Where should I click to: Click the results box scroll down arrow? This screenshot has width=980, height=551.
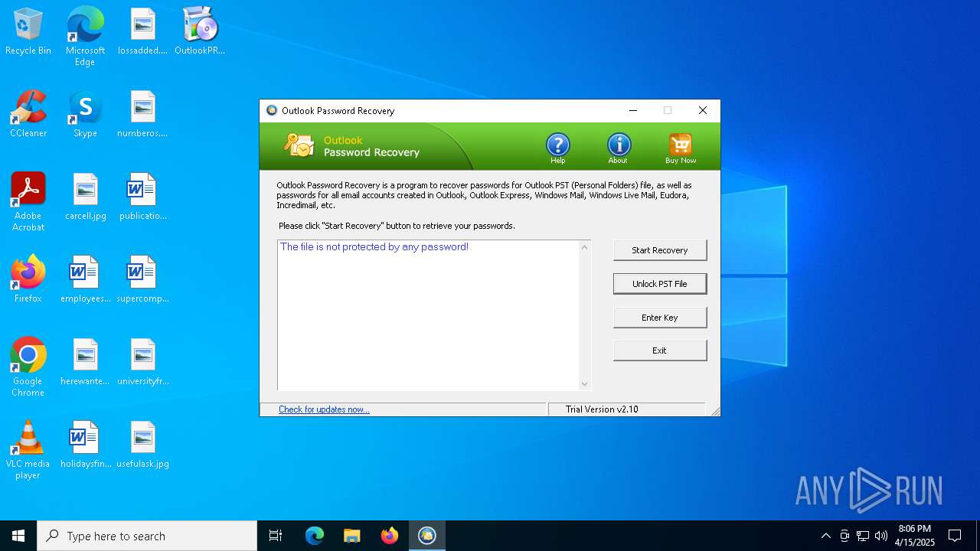tap(584, 384)
